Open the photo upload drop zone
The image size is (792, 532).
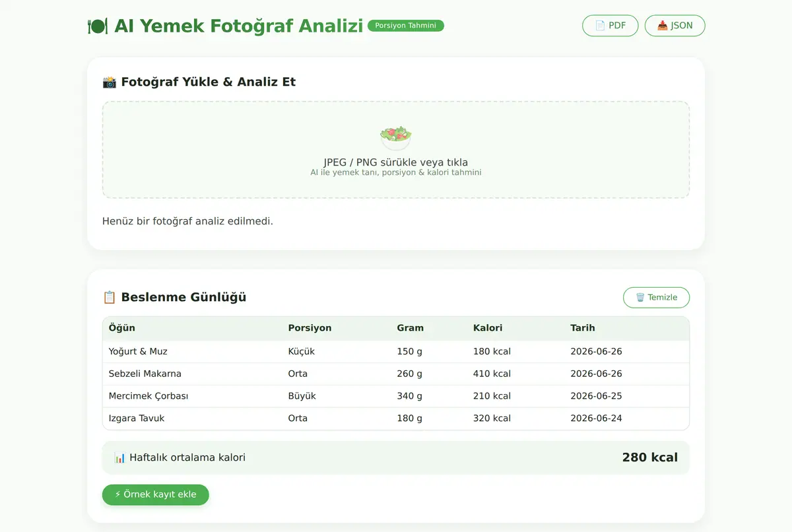396,150
